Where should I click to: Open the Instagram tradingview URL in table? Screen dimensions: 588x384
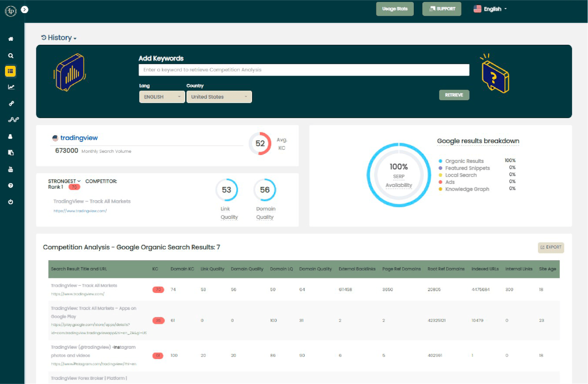[93, 364]
